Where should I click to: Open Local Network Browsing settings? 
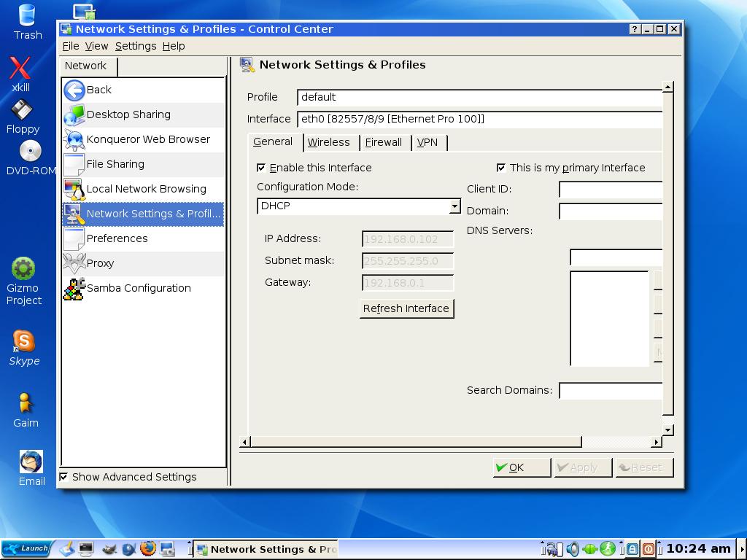tap(146, 189)
